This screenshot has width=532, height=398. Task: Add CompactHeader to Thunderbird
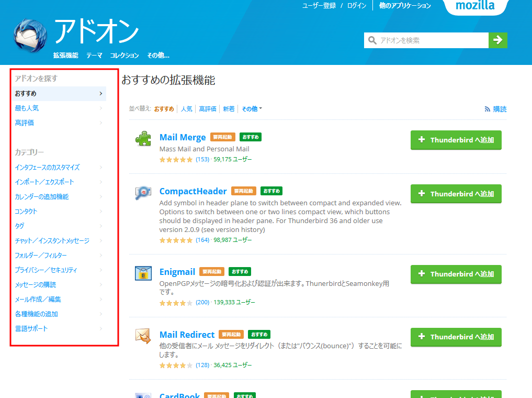(x=456, y=194)
